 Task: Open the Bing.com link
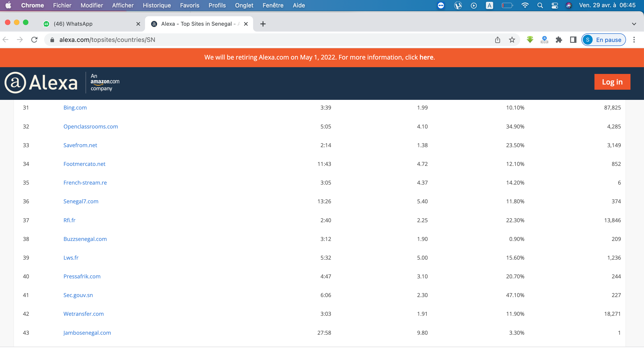click(75, 108)
